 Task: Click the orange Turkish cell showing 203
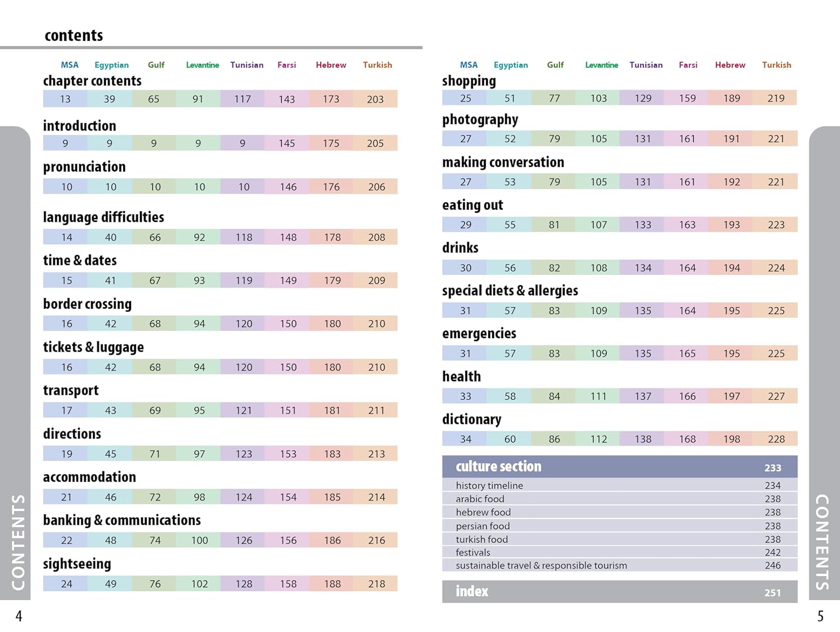[375, 99]
